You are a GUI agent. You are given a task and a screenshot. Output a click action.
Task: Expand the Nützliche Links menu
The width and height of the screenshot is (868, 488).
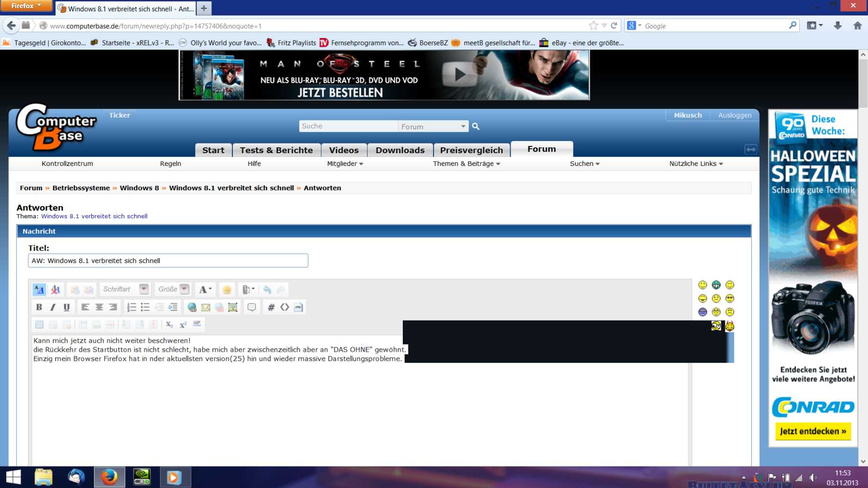tap(696, 163)
